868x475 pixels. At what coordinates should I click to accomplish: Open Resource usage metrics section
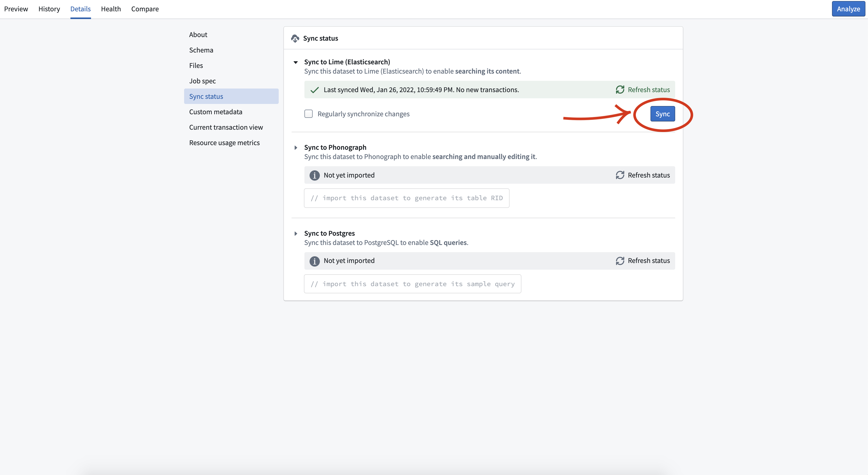pos(224,143)
